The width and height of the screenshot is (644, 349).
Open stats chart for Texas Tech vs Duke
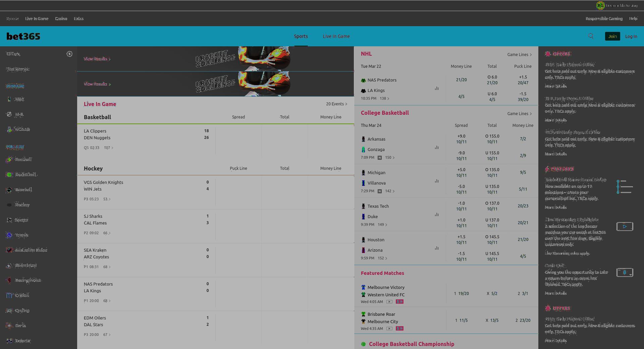437,214
